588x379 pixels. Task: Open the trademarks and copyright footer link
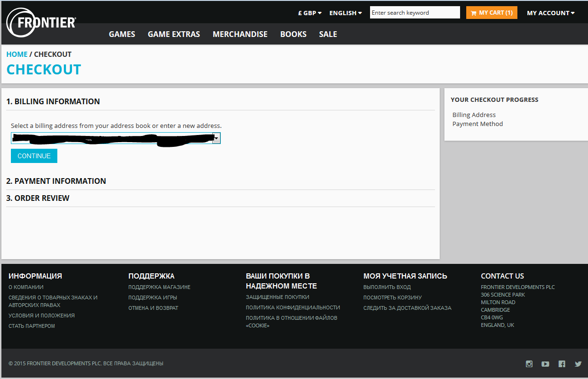tap(53, 301)
